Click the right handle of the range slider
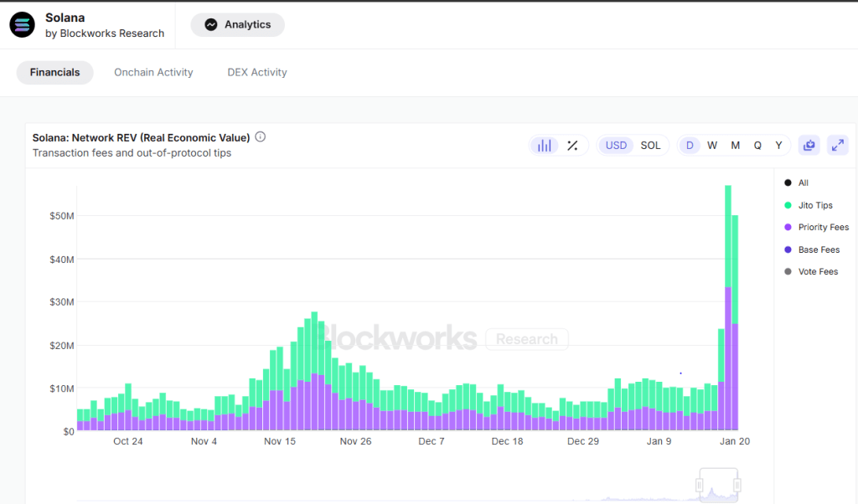This screenshot has height=504, width=858. tap(737, 485)
